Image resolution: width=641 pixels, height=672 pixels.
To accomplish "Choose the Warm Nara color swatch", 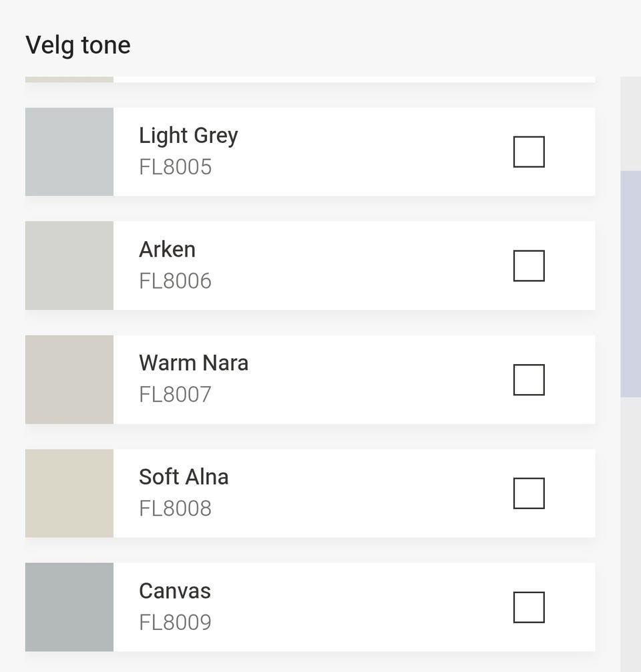I will click(69, 379).
